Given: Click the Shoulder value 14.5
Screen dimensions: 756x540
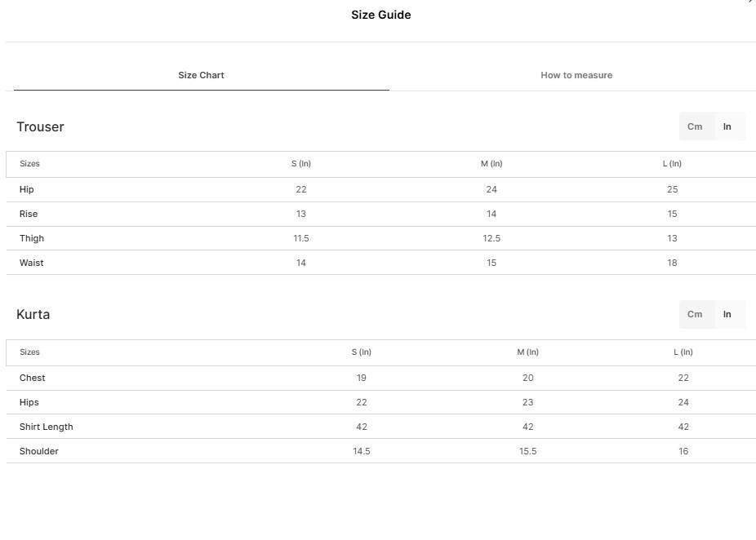Looking at the screenshot, I should 362,451.
